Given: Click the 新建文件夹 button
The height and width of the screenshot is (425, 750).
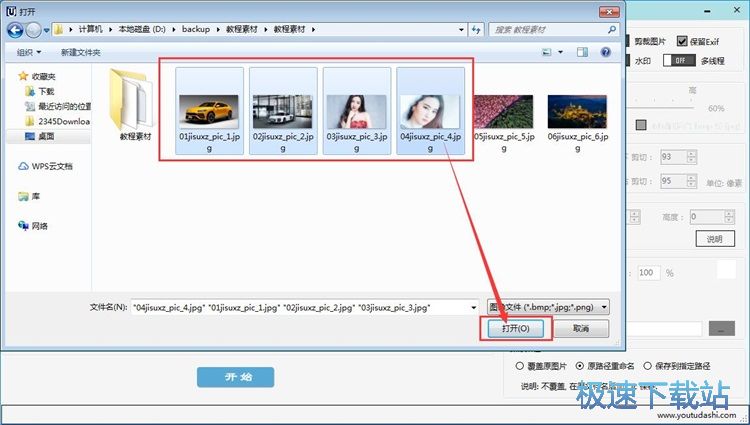Looking at the screenshot, I should point(80,52).
